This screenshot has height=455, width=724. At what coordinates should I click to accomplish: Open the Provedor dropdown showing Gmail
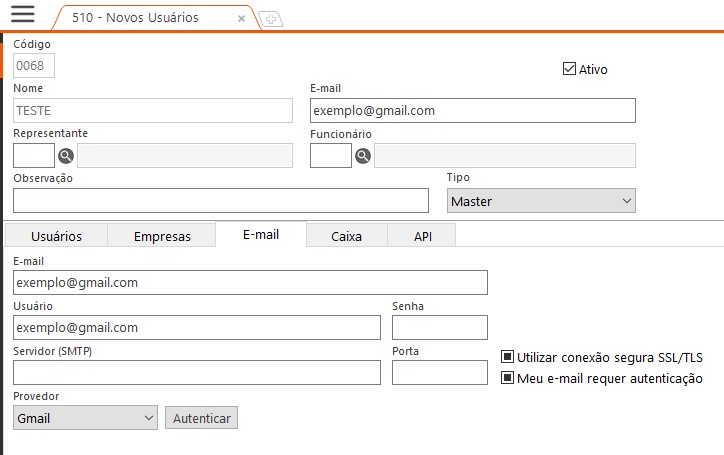[86, 418]
